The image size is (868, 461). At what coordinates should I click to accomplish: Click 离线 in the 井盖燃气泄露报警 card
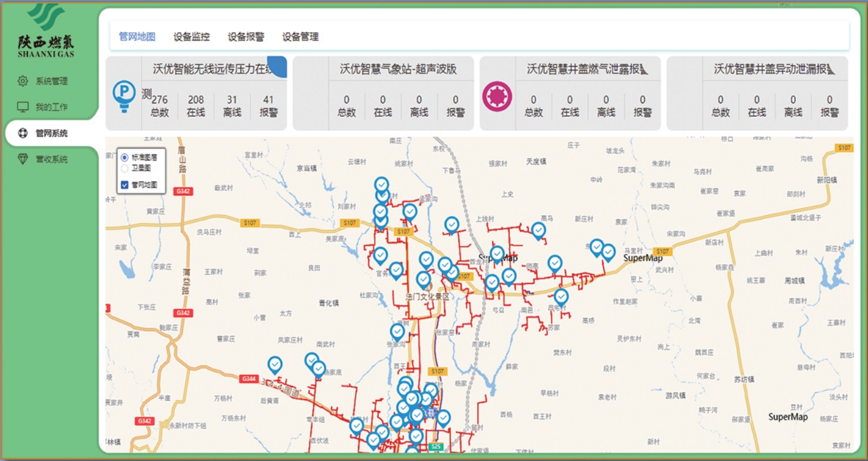click(606, 113)
